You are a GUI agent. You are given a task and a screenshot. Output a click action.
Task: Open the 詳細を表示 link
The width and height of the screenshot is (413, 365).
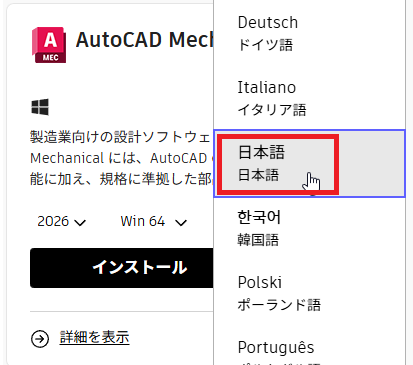tap(94, 337)
